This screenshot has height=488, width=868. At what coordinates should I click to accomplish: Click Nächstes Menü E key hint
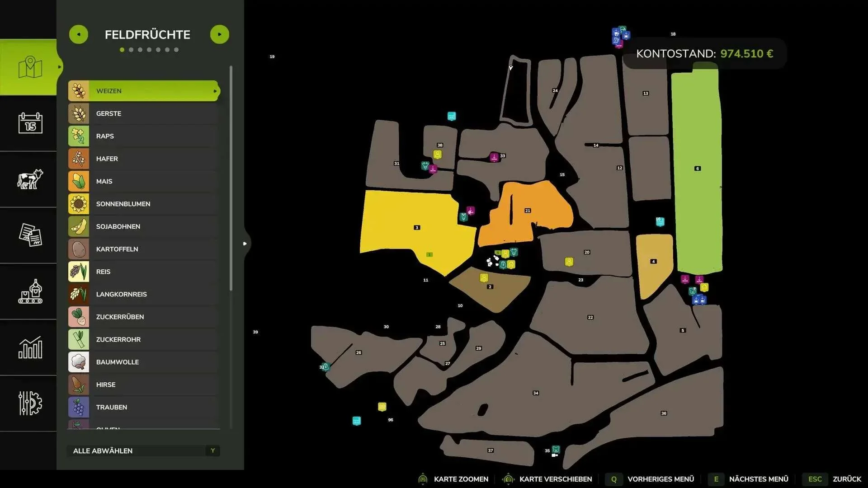pyautogui.click(x=716, y=479)
